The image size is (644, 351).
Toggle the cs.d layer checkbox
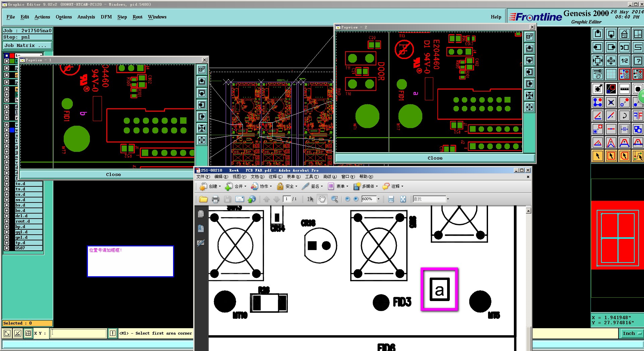(7, 194)
